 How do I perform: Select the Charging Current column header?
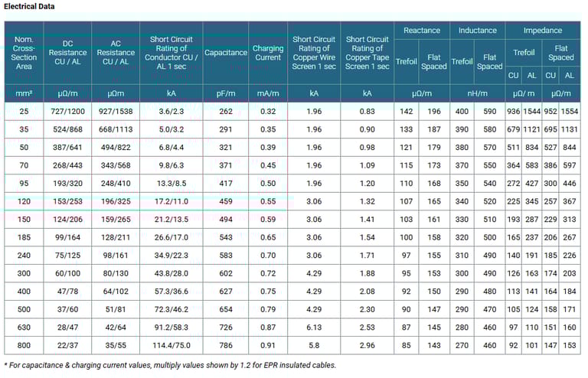pos(268,53)
